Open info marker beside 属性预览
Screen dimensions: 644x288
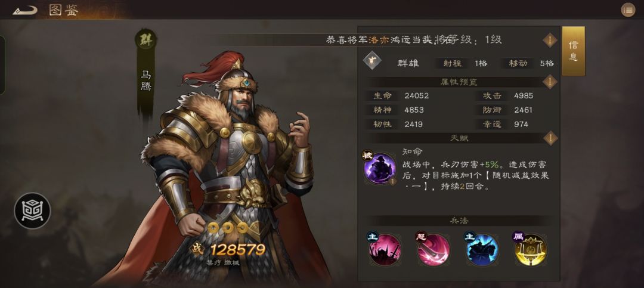click(x=550, y=82)
